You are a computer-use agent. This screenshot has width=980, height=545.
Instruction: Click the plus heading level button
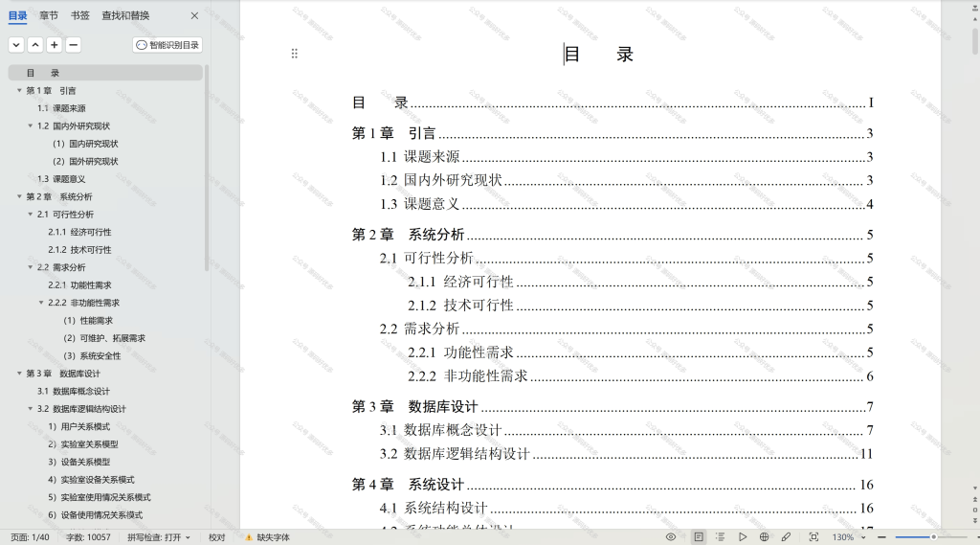[55, 45]
